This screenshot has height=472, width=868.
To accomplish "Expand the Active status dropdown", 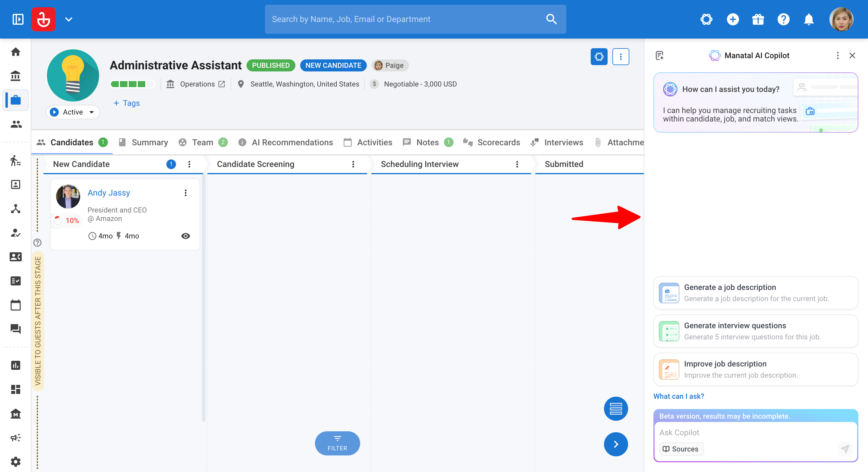I will [73, 112].
